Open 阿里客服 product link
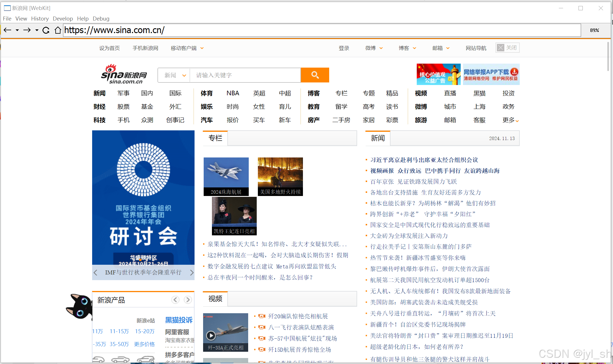This screenshot has width=613, height=364. pos(177,332)
